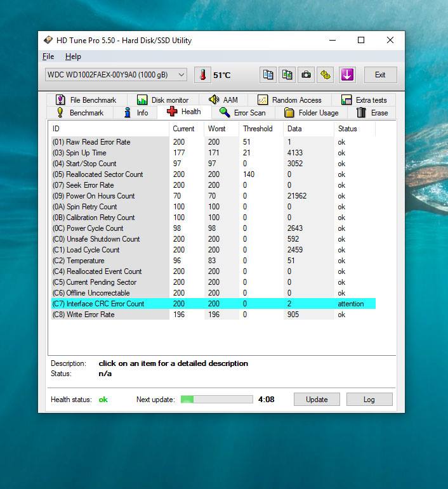Click the Worst column header
The width and height of the screenshot is (448, 489).
[x=221, y=129]
